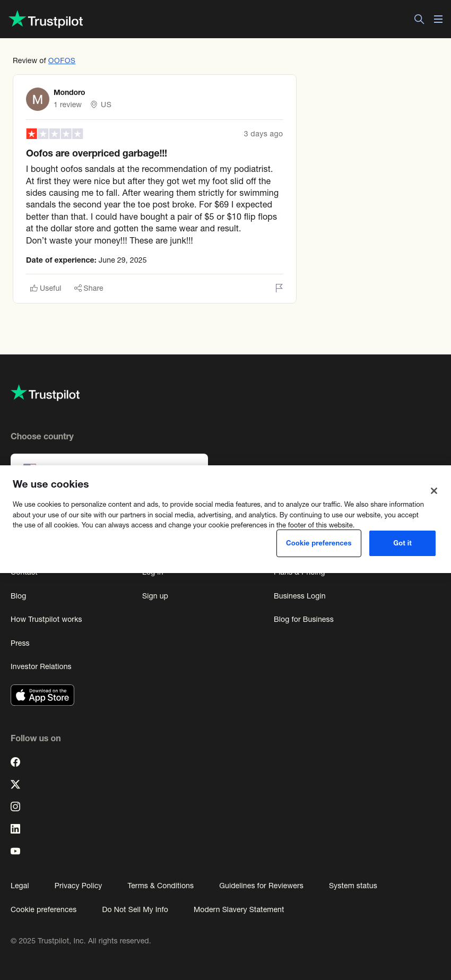Visit Blog for Business
Viewport: 451px width, 980px height.
pos(303,619)
